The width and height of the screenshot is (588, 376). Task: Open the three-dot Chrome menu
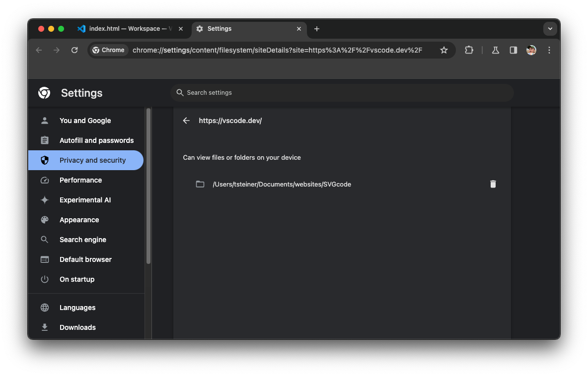point(549,50)
